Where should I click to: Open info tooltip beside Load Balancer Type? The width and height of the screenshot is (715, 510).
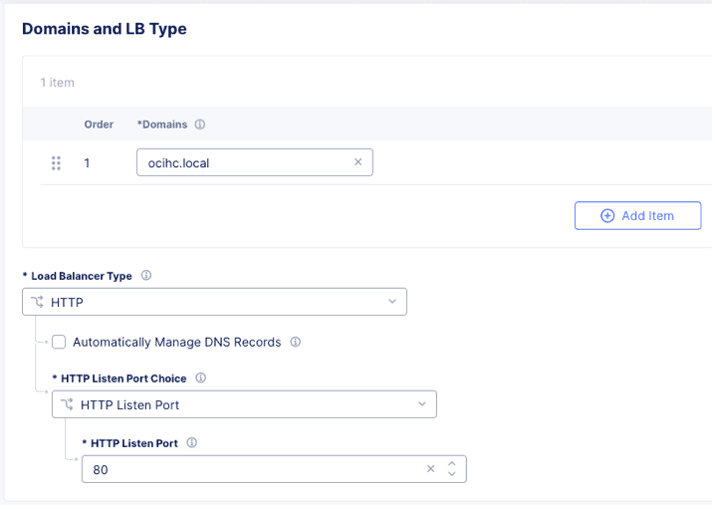click(x=146, y=275)
